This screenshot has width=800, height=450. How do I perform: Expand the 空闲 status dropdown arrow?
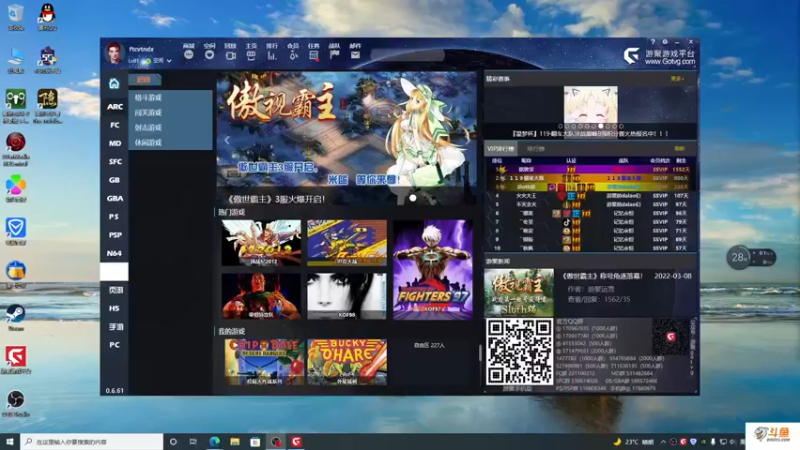[169, 61]
